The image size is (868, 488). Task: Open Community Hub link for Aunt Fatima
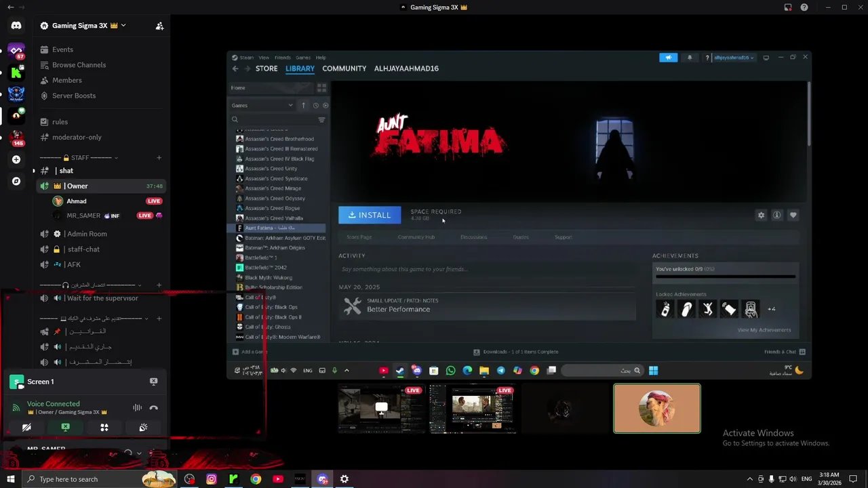tap(416, 237)
